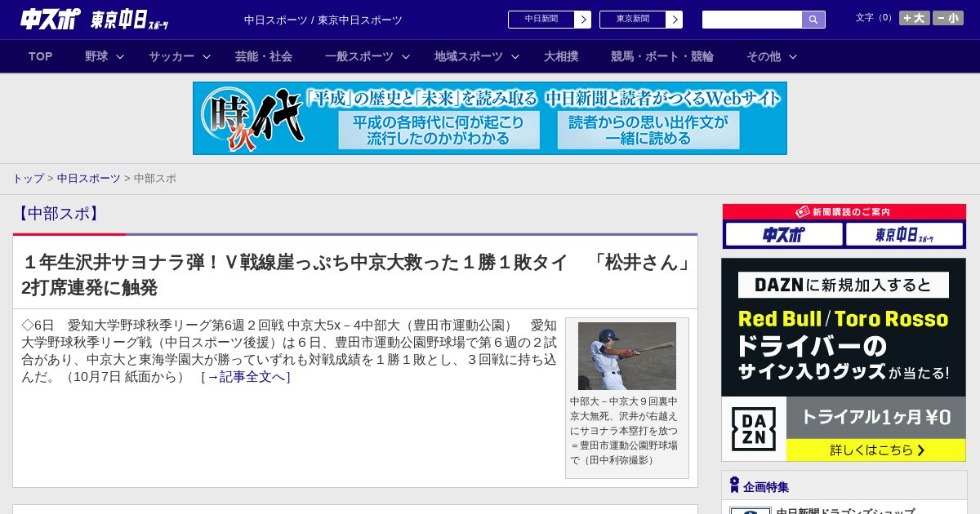Image resolution: width=980 pixels, height=514 pixels.
Task: Expand the その他 dropdown chevron
Action: [x=793, y=56]
